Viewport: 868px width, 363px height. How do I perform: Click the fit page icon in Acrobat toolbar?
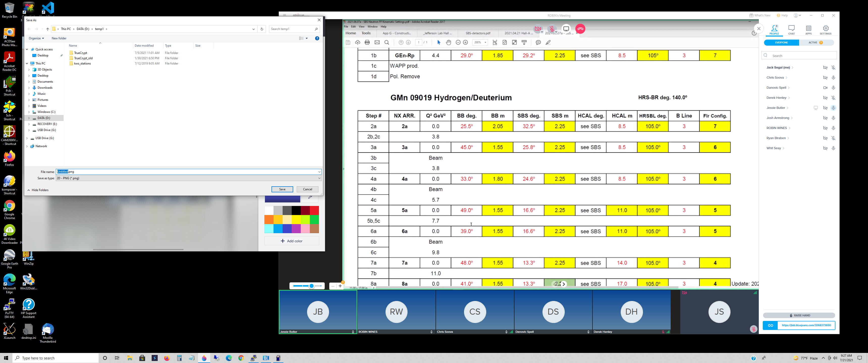click(504, 42)
